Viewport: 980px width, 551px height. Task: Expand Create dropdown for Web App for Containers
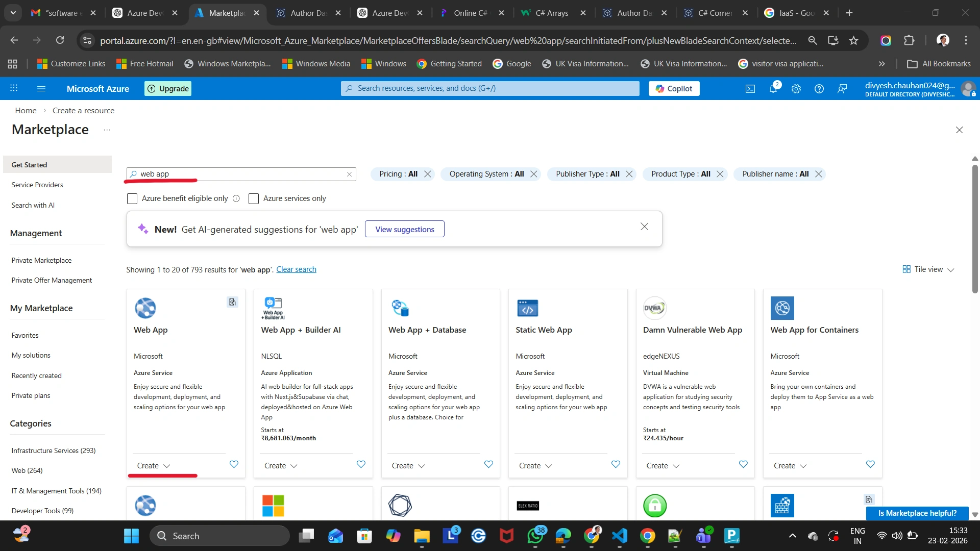[790, 466]
